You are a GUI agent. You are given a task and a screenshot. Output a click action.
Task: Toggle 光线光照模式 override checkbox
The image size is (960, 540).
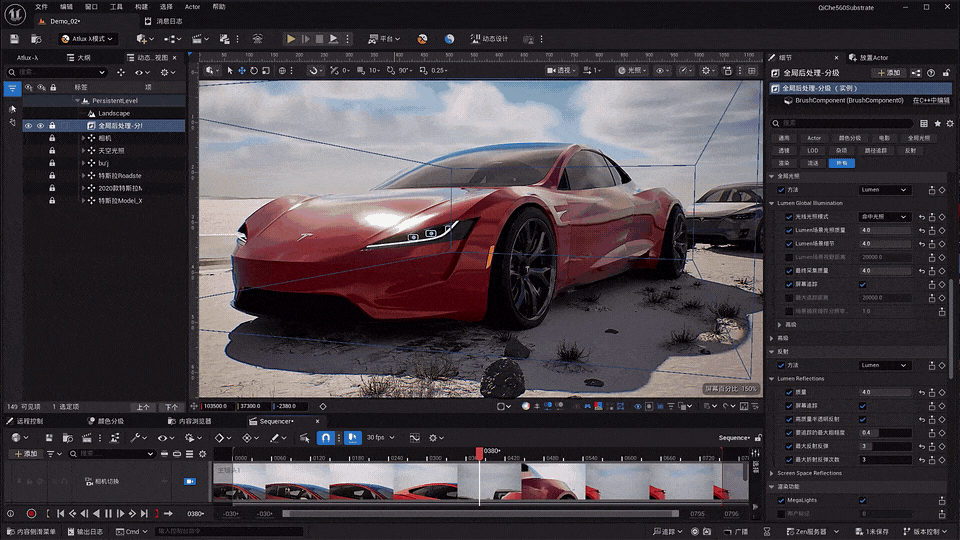click(x=789, y=217)
